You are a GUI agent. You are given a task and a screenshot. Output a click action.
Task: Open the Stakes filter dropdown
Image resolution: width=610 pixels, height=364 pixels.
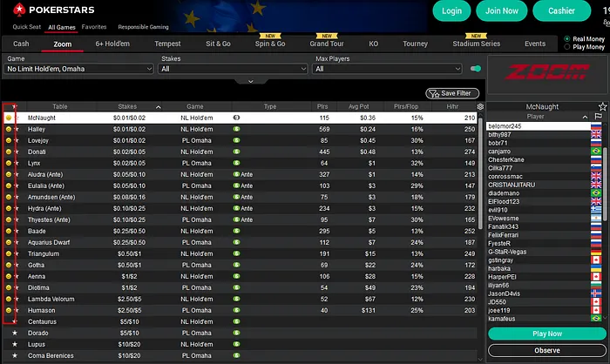click(233, 69)
